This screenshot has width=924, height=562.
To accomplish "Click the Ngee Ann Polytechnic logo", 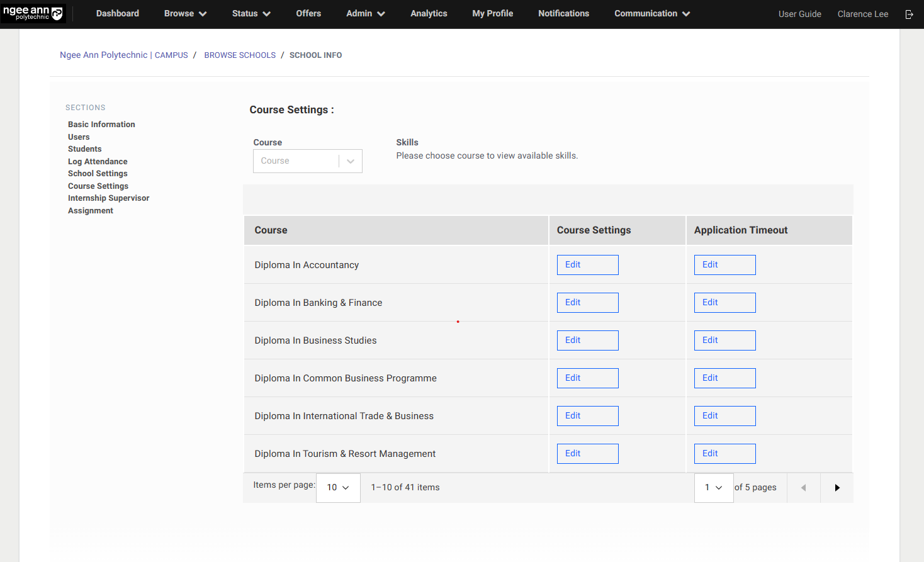I will click(x=33, y=13).
